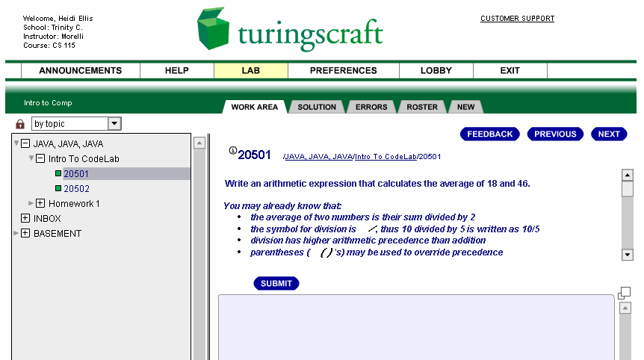Viewport: 644px width, 360px height.
Task: Expand the Homework 1 folder
Action: point(40,204)
